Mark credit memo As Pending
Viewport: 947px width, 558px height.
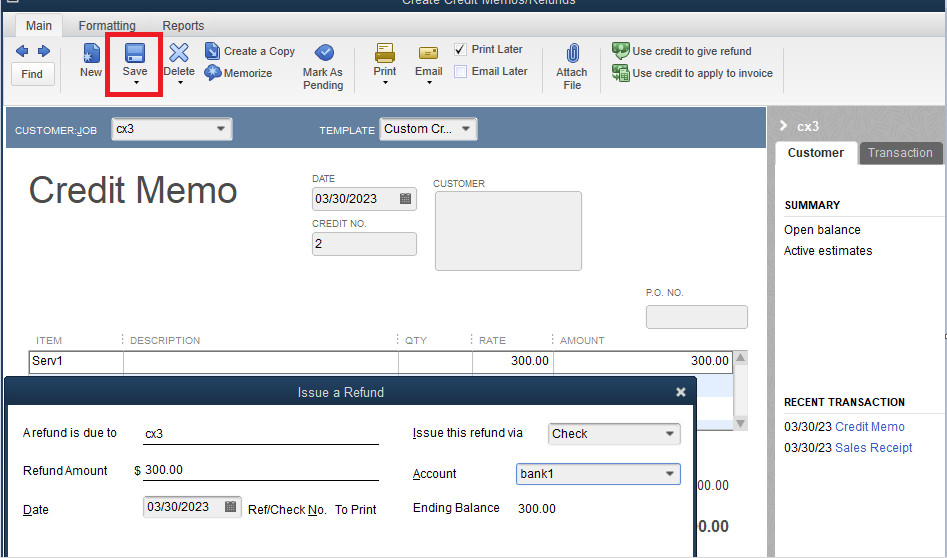323,66
